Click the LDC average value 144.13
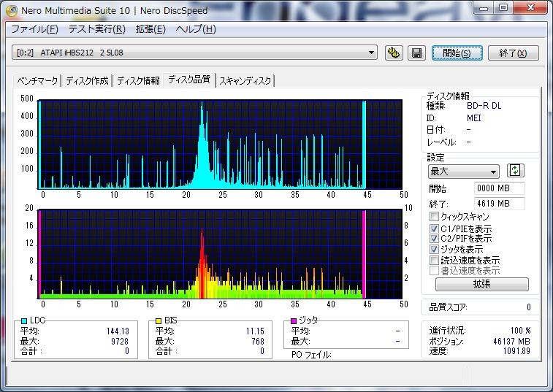Screen dimensions: 553x392 [x=118, y=331]
